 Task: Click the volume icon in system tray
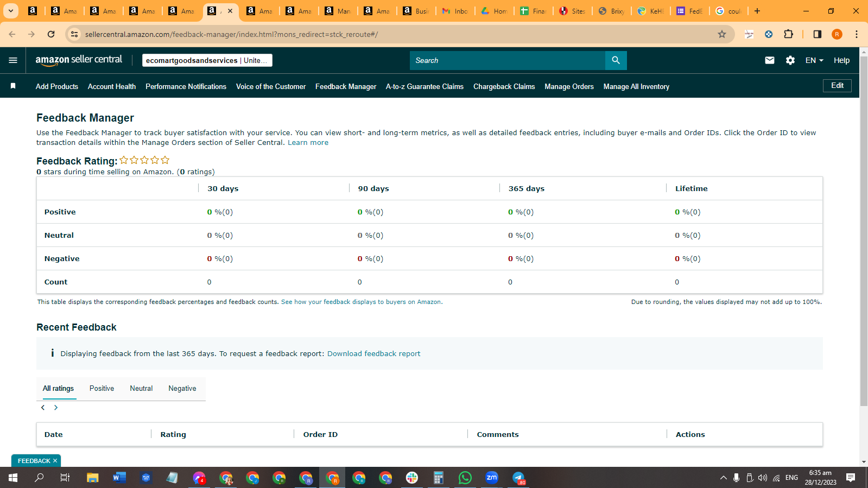click(x=763, y=478)
